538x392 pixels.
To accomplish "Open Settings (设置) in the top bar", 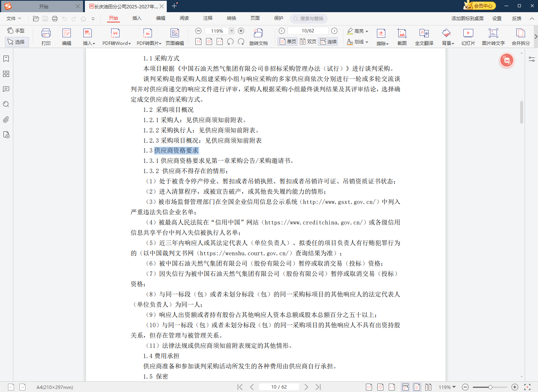I will coord(496,18).
